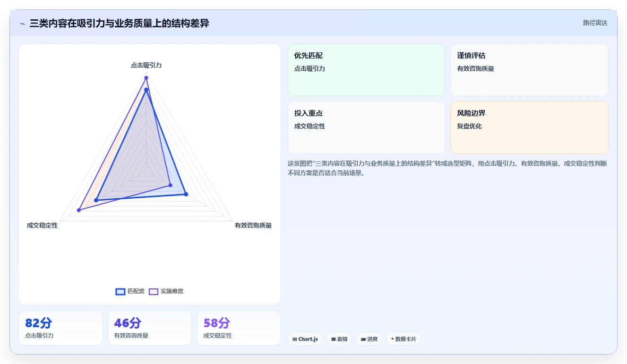Click the blue data point near radar top

(x=146, y=90)
